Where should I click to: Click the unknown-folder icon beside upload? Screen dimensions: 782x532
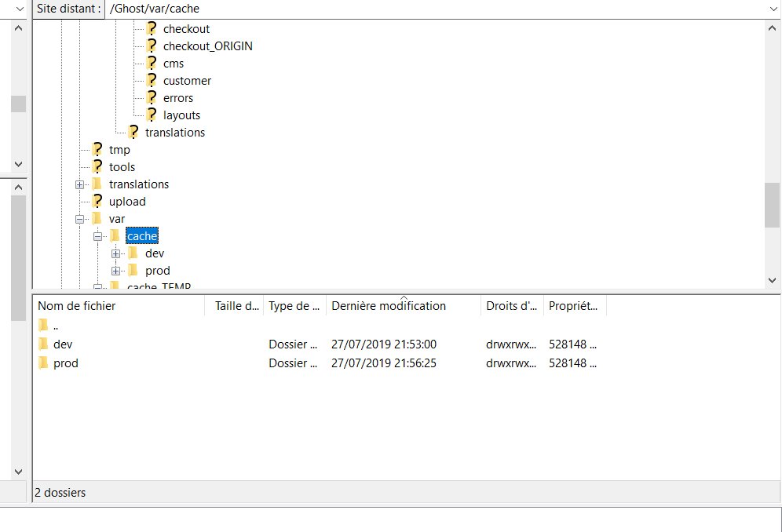click(97, 201)
